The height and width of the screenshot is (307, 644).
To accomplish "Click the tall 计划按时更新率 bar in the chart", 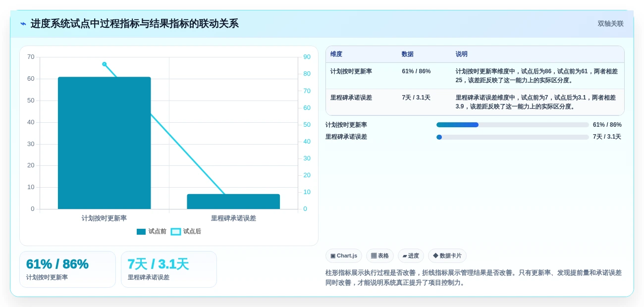I will (x=104, y=143).
